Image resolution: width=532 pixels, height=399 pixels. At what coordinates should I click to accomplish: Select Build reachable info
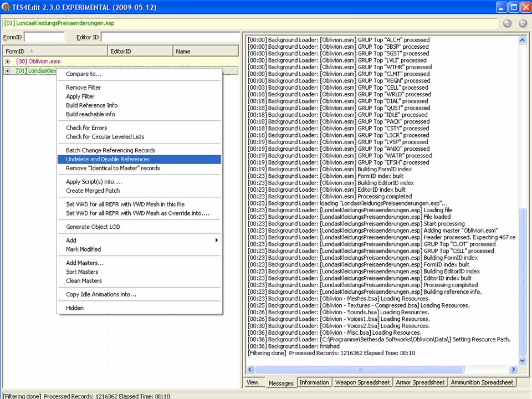[139, 114]
